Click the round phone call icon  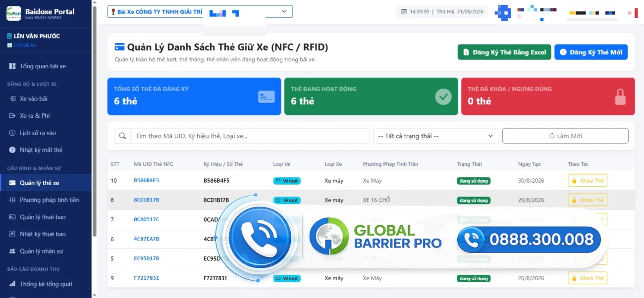(260, 238)
